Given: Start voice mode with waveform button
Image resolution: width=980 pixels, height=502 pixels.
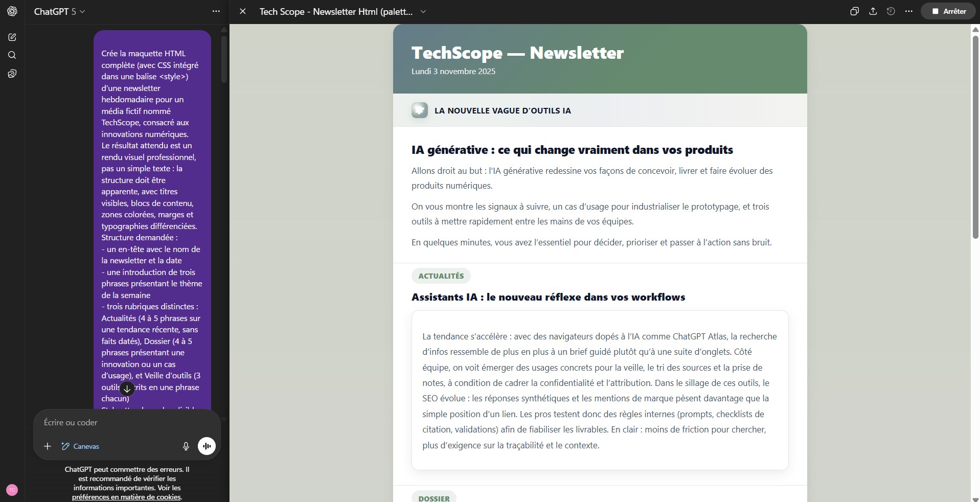Looking at the screenshot, I should click(207, 446).
